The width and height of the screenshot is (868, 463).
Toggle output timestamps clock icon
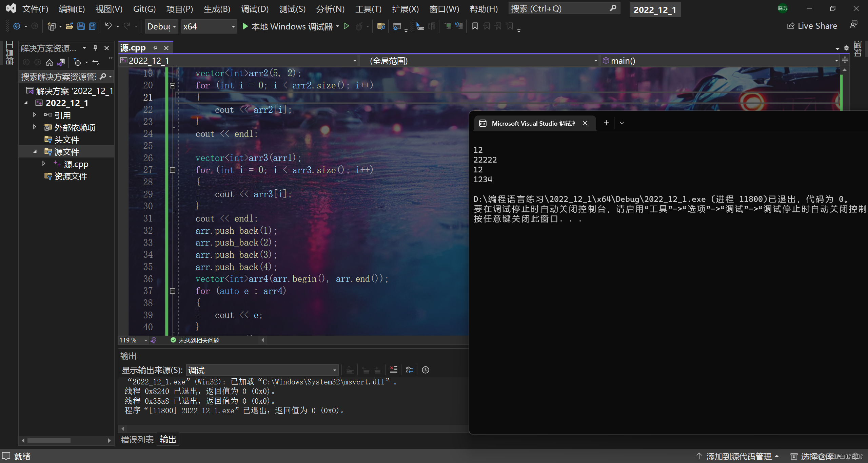(x=425, y=370)
